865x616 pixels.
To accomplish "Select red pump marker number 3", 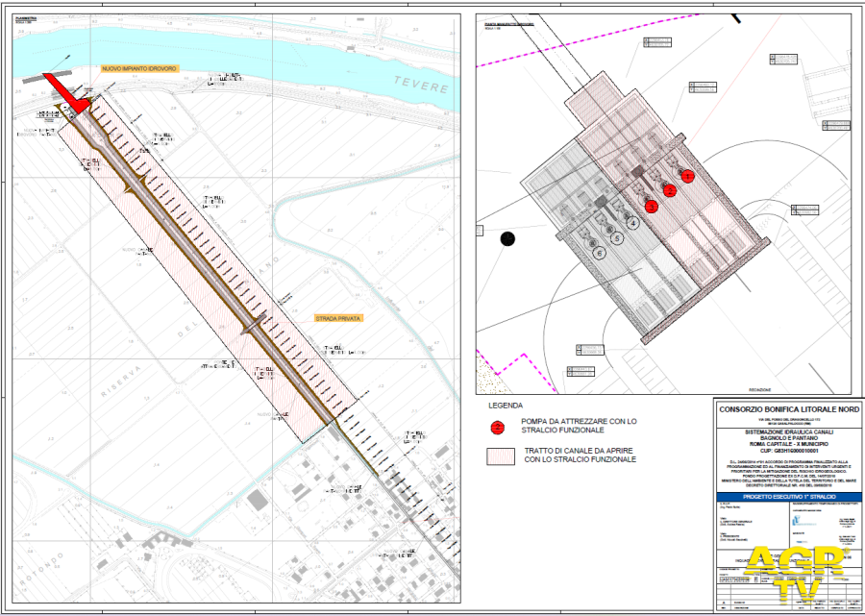I will (651, 207).
